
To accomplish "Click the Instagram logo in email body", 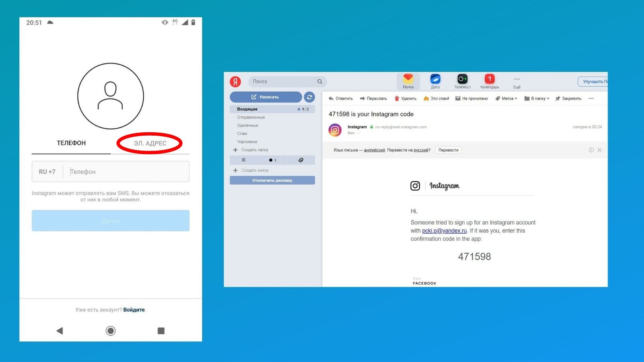I will click(435, 186).
